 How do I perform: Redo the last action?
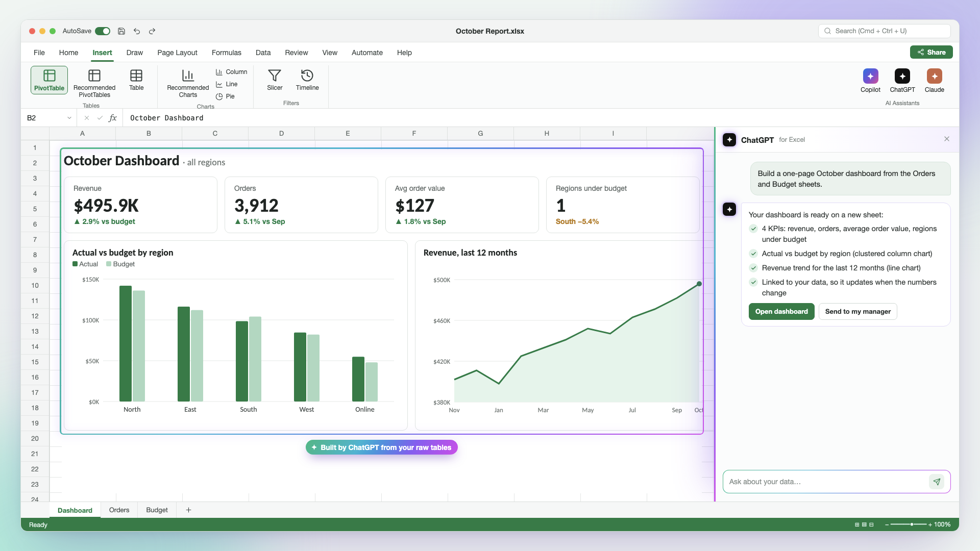tap(152, 31)
